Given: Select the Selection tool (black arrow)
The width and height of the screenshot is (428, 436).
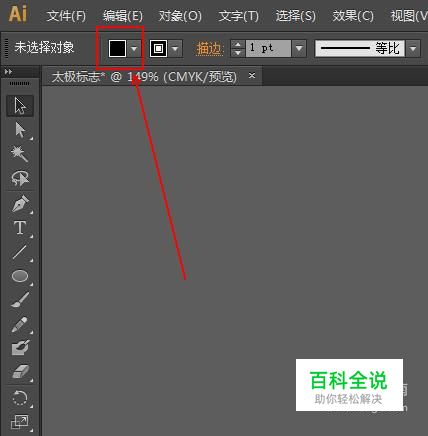Looking at the screenshot, I should [20, 106].
